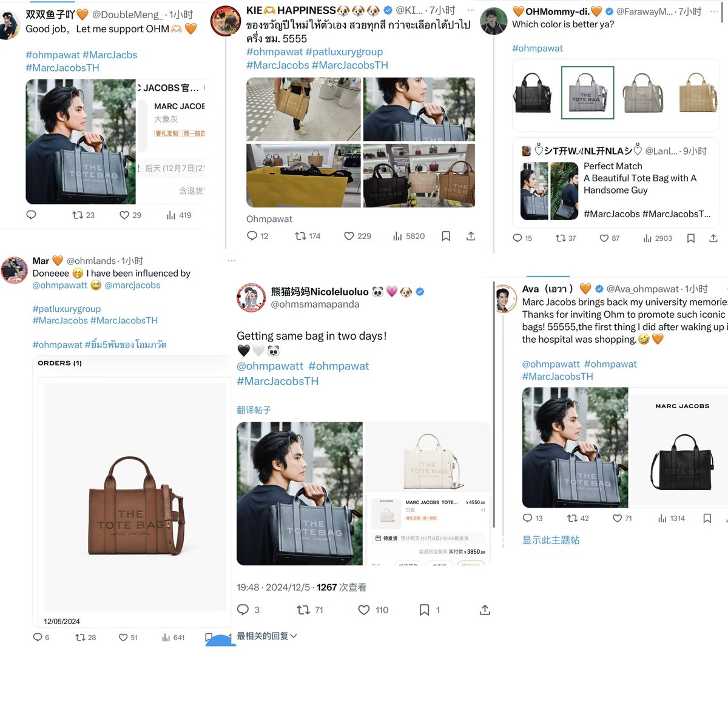Expand the 最相关的回复 sort dropdown

267,636
